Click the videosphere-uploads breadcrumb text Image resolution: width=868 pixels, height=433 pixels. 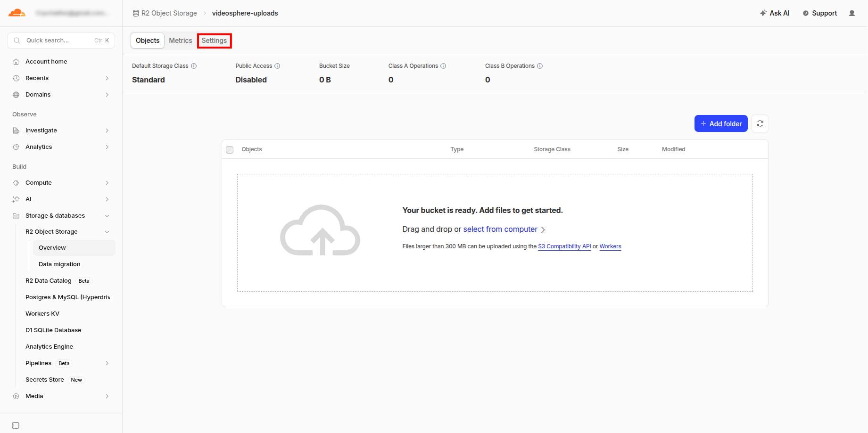coord(245,13)
